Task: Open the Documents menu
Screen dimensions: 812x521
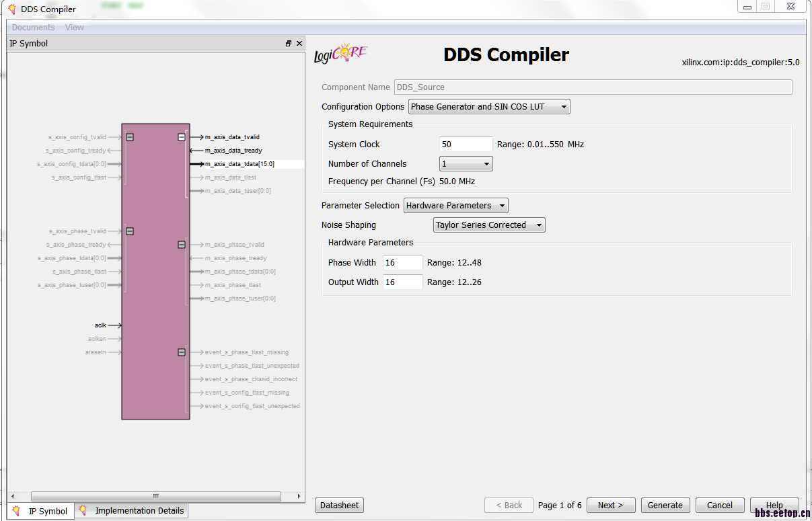Action: click(x=32, y=27)
